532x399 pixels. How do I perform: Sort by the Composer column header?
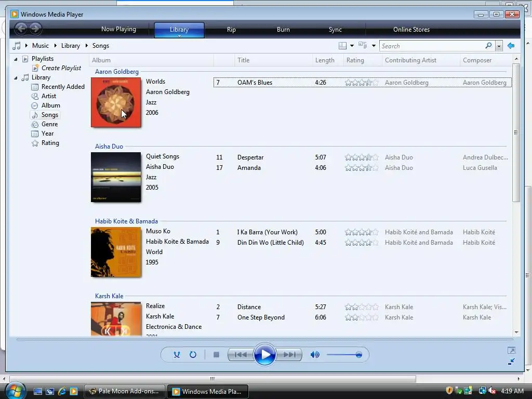[486, 60]
